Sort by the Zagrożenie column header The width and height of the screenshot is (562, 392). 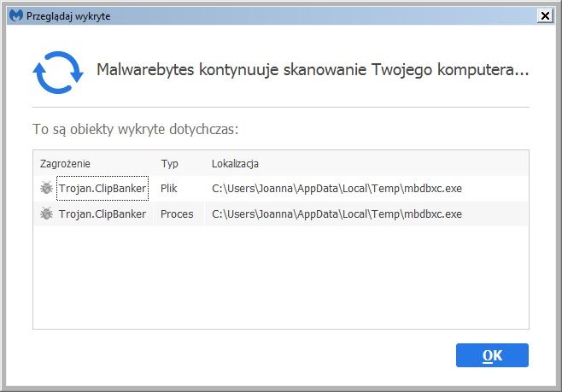65,164
